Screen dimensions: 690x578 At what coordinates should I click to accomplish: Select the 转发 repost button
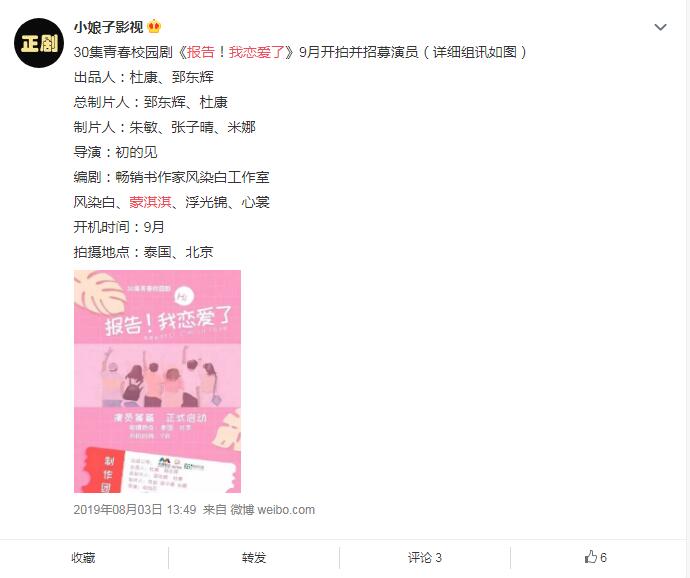[x=254, y=558]
